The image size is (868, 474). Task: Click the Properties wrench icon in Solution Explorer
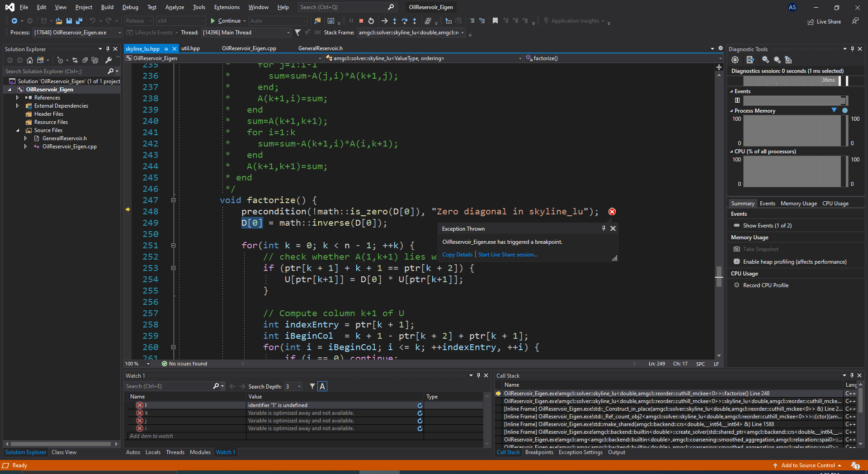pyautogui.click(x=108, y=60)
